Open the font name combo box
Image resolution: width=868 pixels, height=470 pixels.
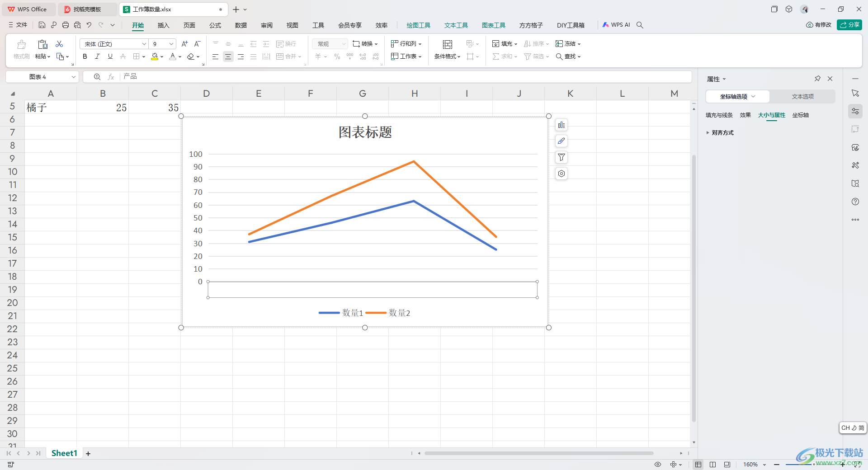pyautogui.click(x=114, y=44)
